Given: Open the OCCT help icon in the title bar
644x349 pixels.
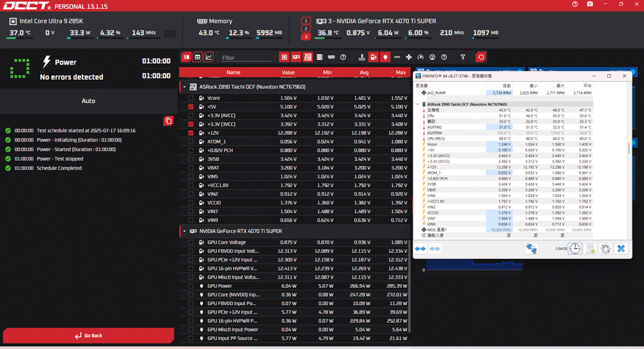Looking at the screenshot, I should [574, 4].
